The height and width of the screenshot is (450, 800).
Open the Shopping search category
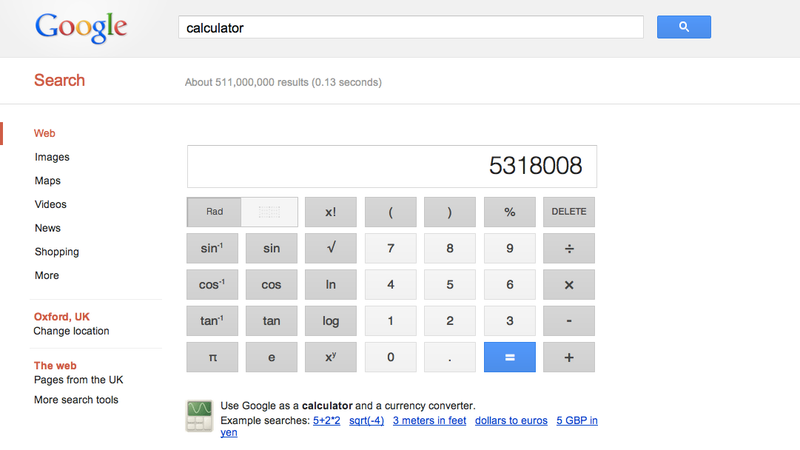(57, 252)
